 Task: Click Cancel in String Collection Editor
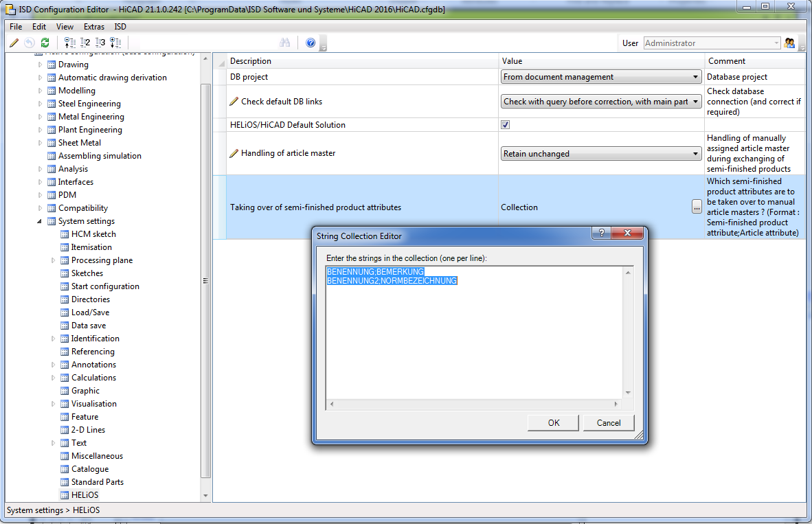[609, 422]
